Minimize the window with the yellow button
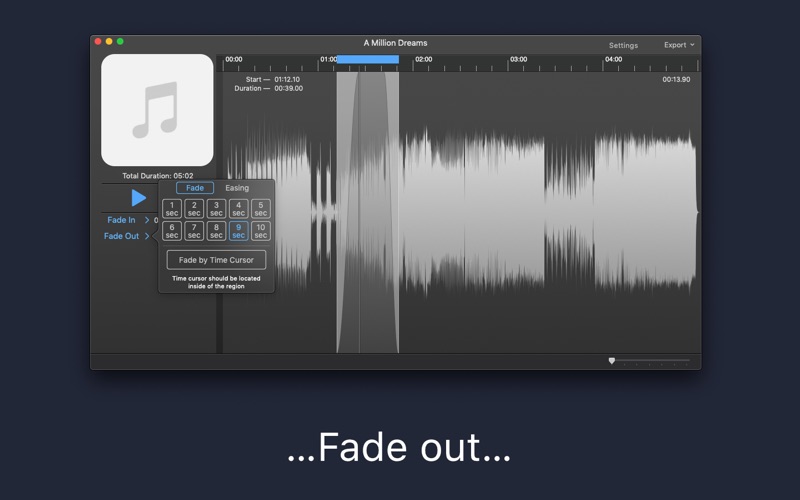 tap(109, 41)
